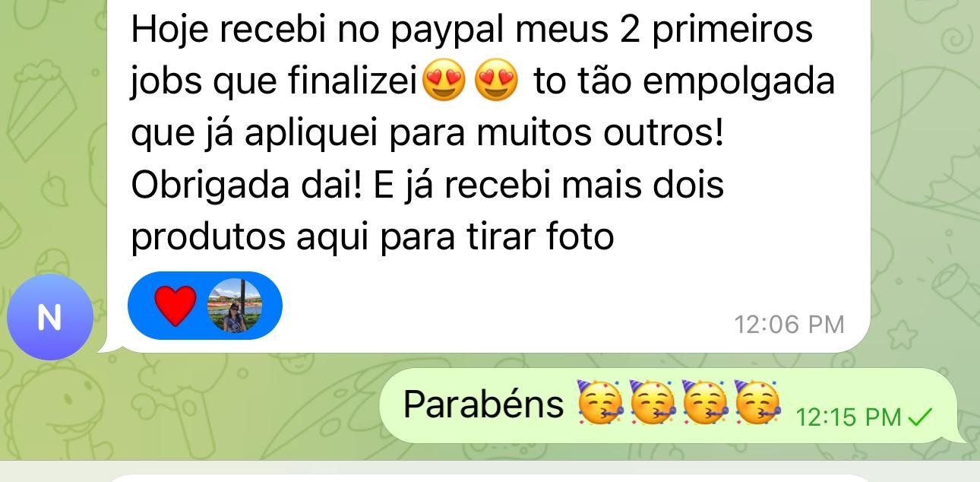Select the 12:15 PM timestamp
Image resolution: width=980 pixels, height=482 pixels.
(850, 417)
